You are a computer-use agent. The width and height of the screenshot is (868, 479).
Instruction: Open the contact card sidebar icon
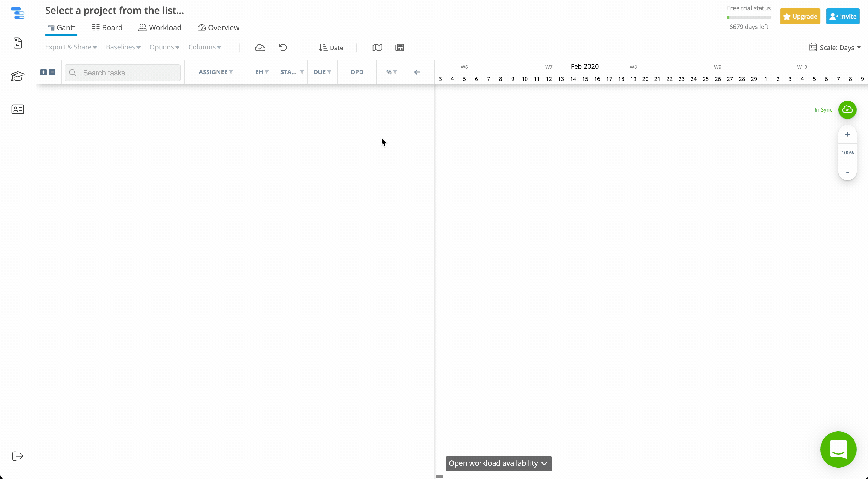coord(17,109)
